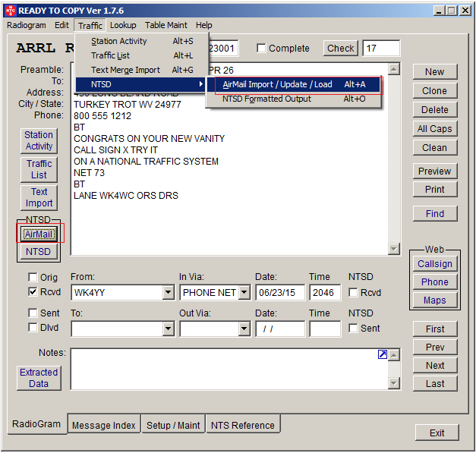Go to Next record

435,365
